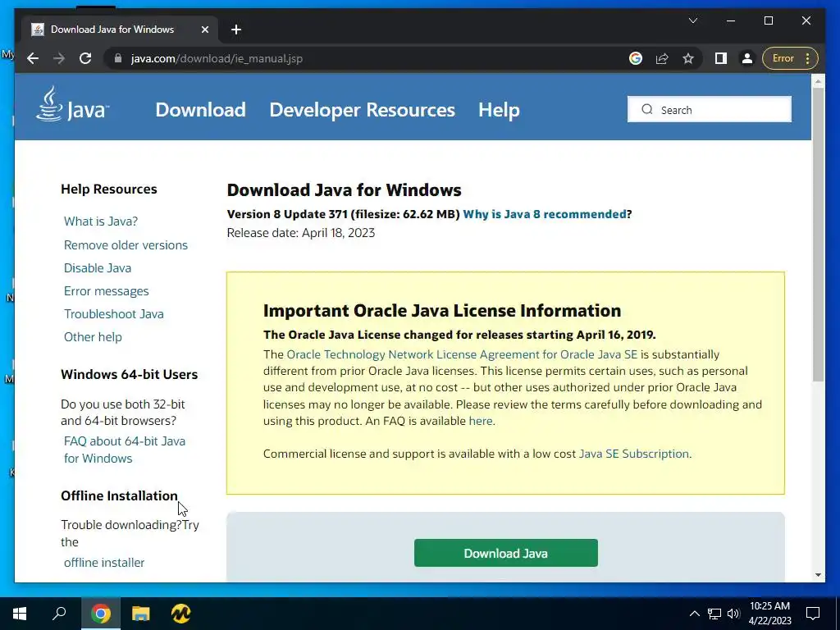The height and width of the screenshot is (630, 840).
Task: Open Developer Resources nav item
Action: [x=362, y=110]
